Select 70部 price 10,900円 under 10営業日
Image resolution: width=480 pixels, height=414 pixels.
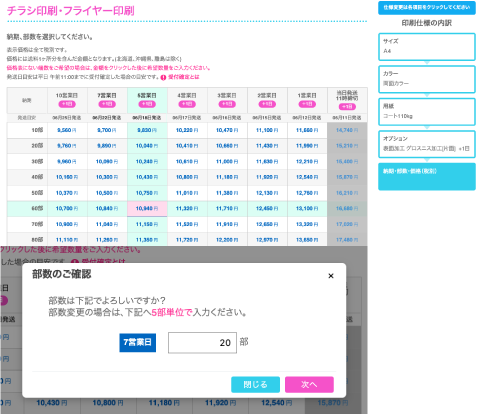click(x=67, y=224)
